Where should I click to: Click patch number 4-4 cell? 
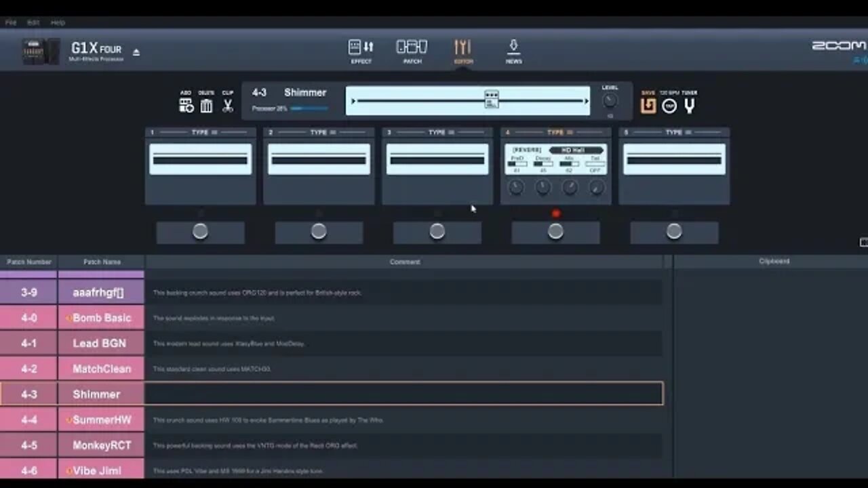28,420
